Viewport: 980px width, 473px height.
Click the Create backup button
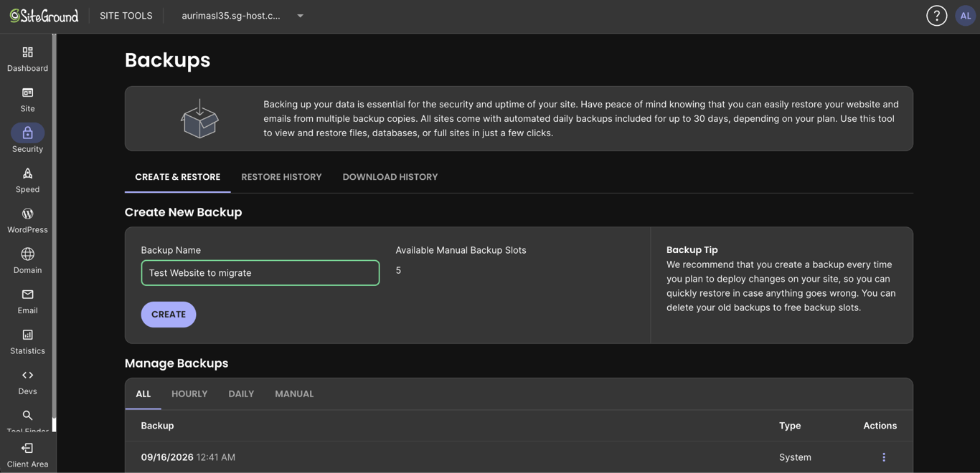point(169,315)
